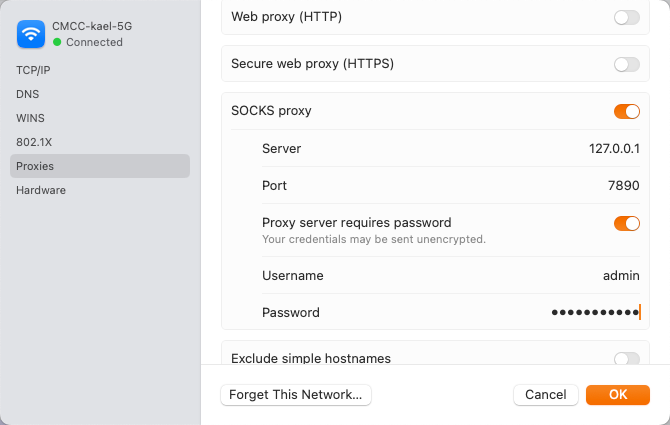Click the Wi-Fi network icon

[x=32, y=35]
